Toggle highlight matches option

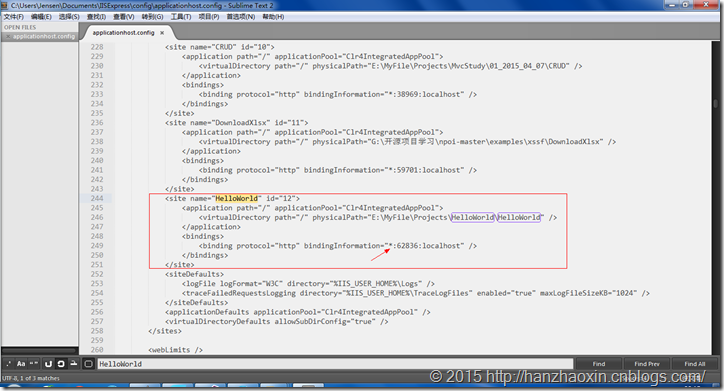(x=89, y=364)
